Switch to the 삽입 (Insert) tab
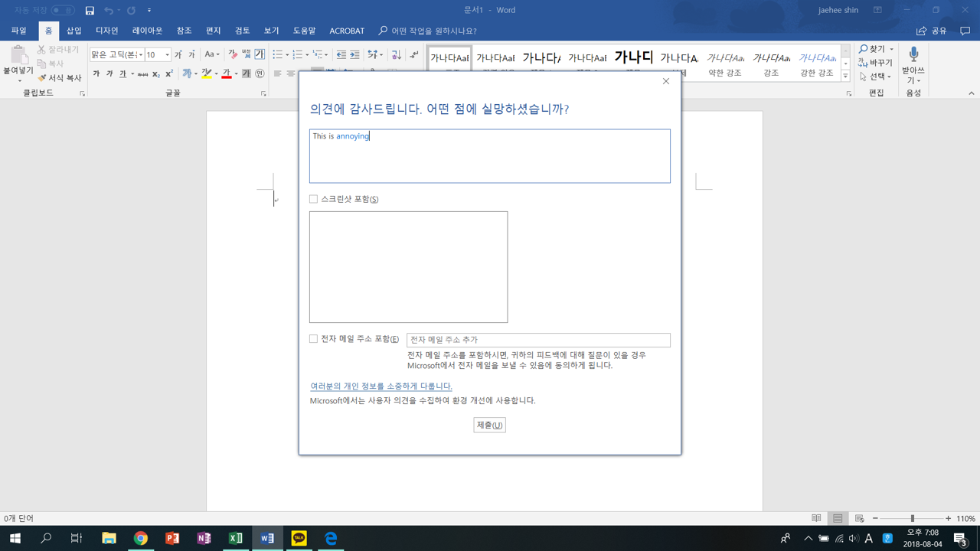980x551 pixels. [73, 31]
